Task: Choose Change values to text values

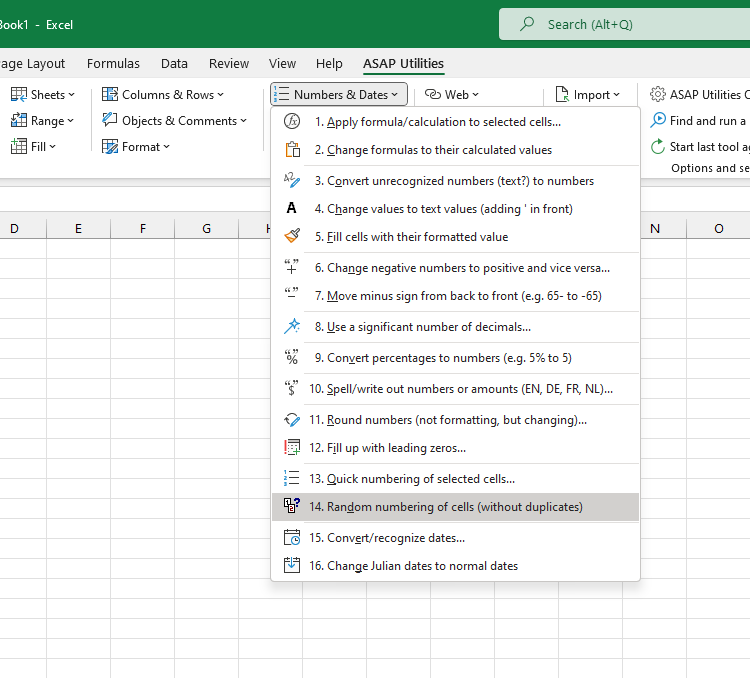Action: [x=455, y=208]
